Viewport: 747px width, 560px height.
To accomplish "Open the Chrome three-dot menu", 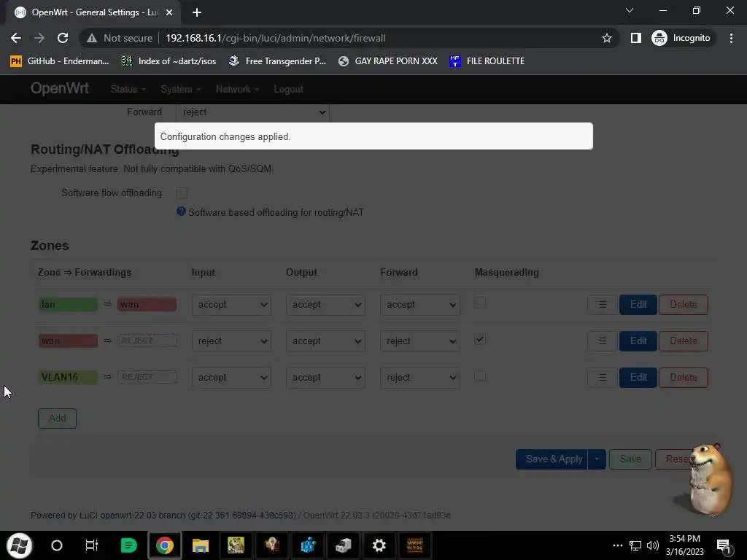I will [731, 38].
